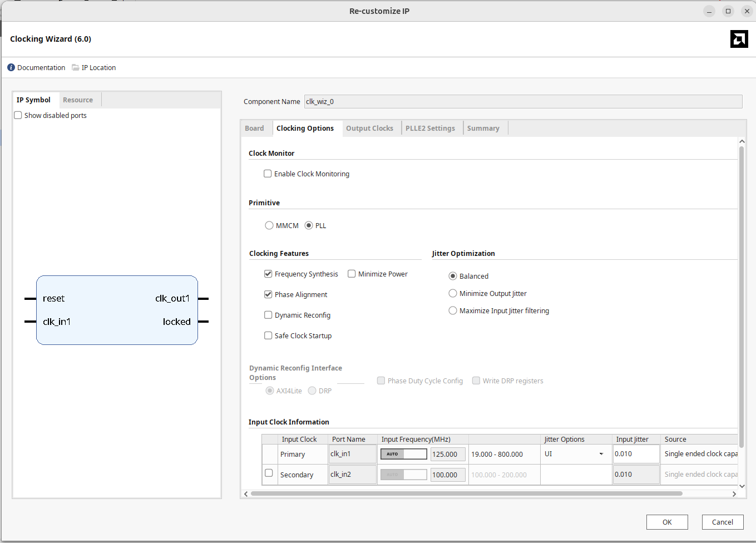Open the Resource tab
Viewport: 756px width, 543px height.
coord(78,100)
